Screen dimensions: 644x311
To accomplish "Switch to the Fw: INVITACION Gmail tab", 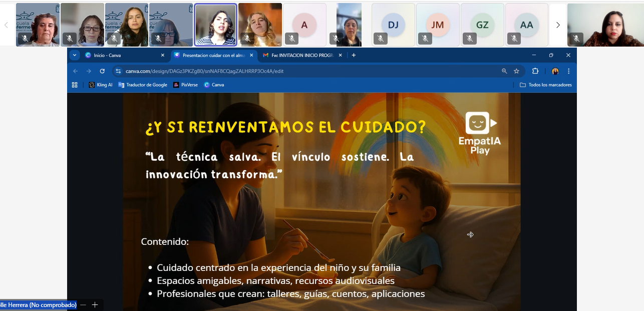I will 300,55.
